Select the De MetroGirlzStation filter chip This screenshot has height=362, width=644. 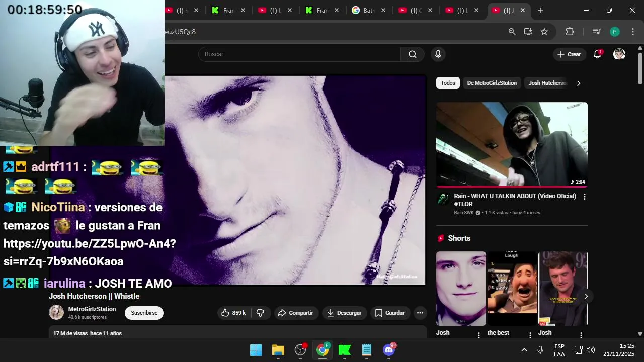pyautogui.click(x=492, y=83)
